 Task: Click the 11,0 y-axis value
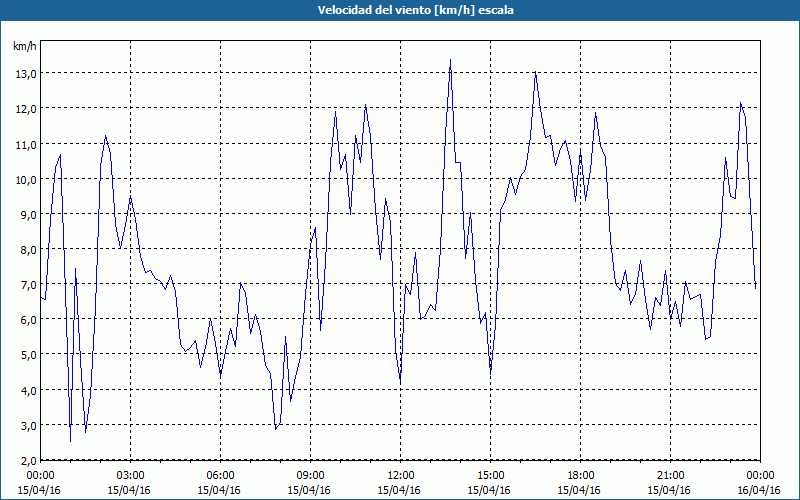click(27, 144)
